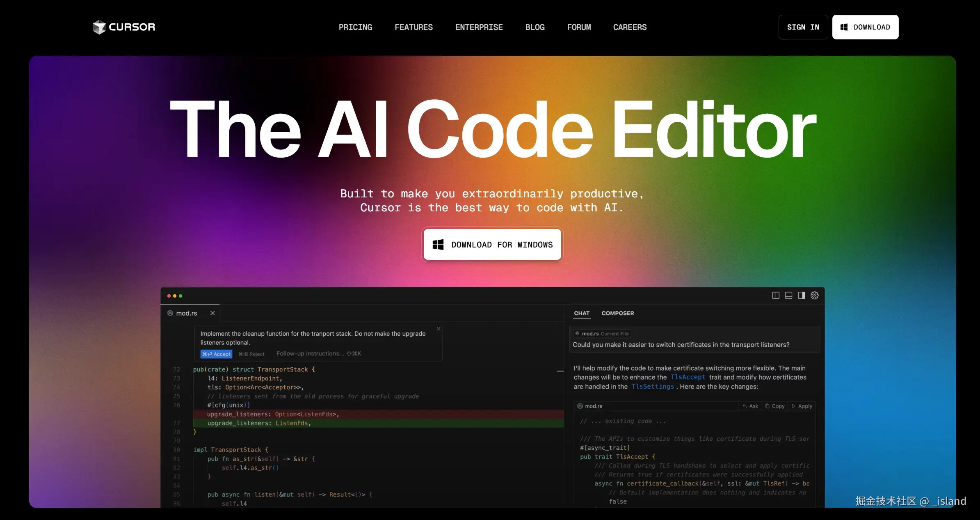The width and height of the screenshot is (980, 520).
Task: Click the Ask reply icon
Action: pos(750,406)
